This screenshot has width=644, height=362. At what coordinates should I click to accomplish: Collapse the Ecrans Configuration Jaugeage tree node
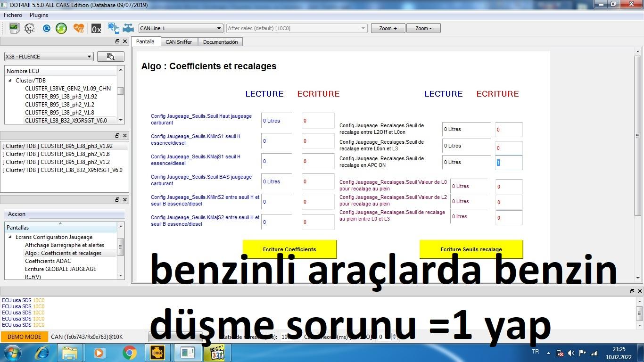10,237
